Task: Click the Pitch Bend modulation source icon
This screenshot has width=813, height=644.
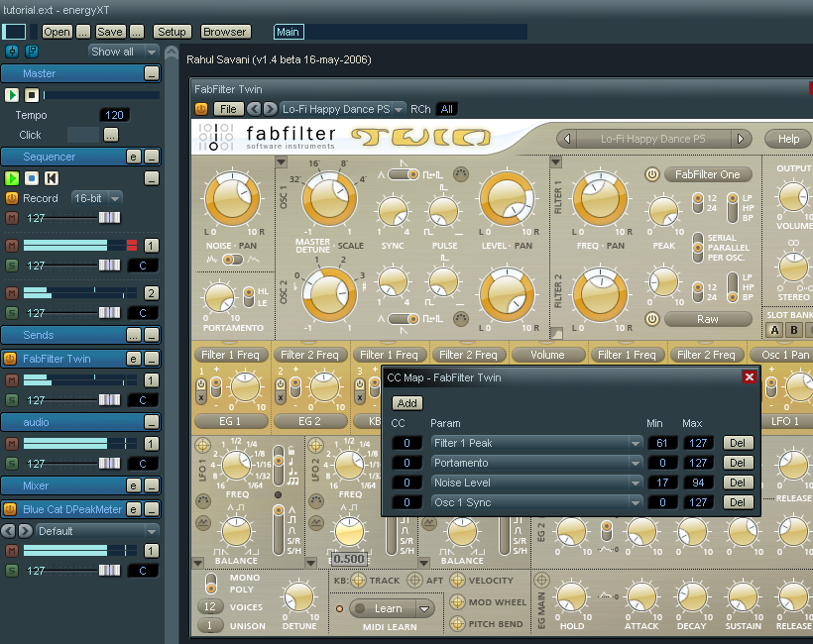Action: click(457, 624)
